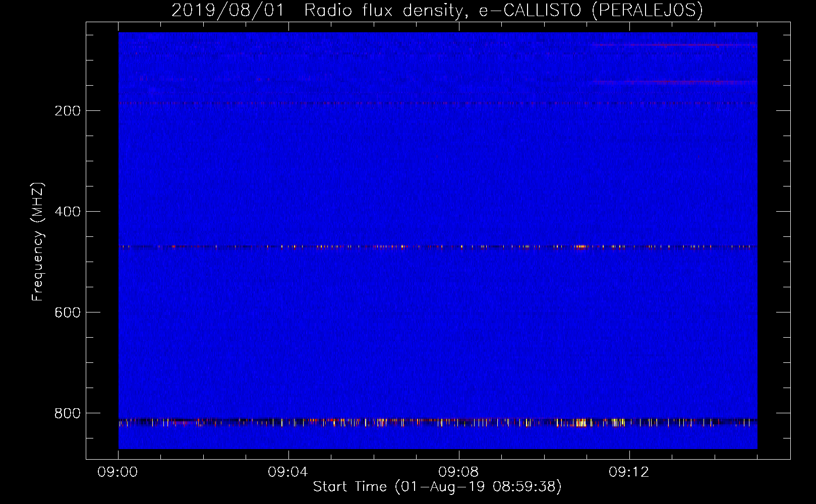Click the '600' frequency tick label

click(x=68, y=312)
